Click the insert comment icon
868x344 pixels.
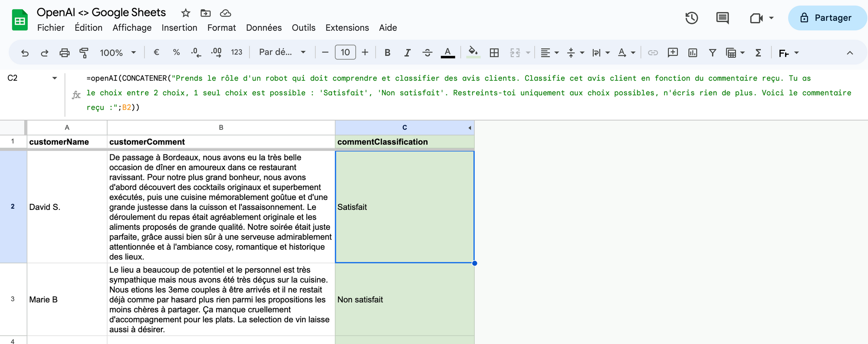(x=673, y=53)
